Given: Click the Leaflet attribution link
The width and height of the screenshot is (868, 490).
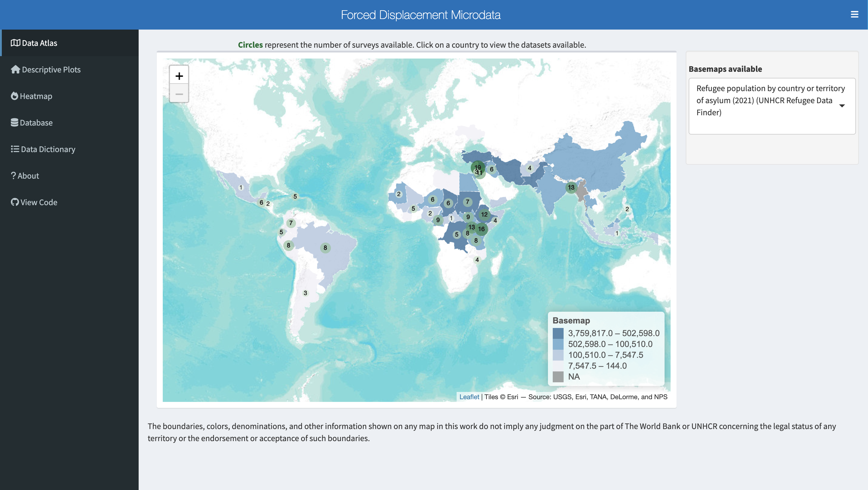Looking at the screenshot, I should [x=469, y=397].
